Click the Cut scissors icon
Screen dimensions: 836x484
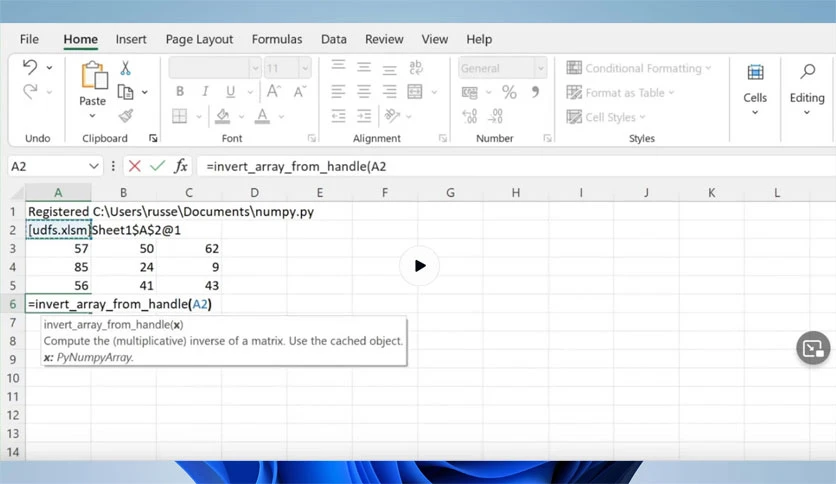point(125,68)
